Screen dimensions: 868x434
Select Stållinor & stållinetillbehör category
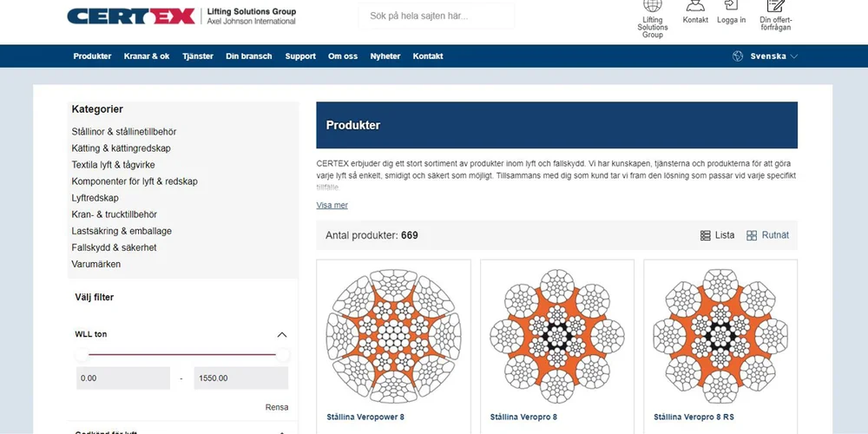tap(124, 132)
